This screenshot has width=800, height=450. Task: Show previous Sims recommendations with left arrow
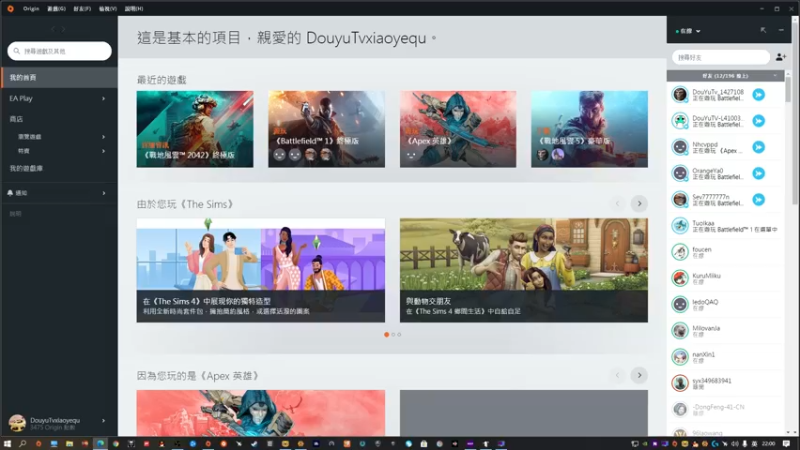point(617,204)
